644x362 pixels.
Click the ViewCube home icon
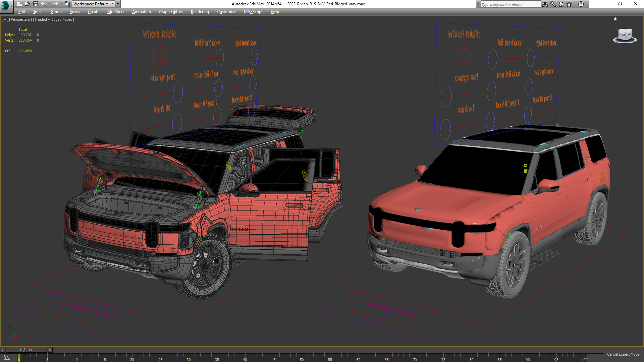point(615,19)
